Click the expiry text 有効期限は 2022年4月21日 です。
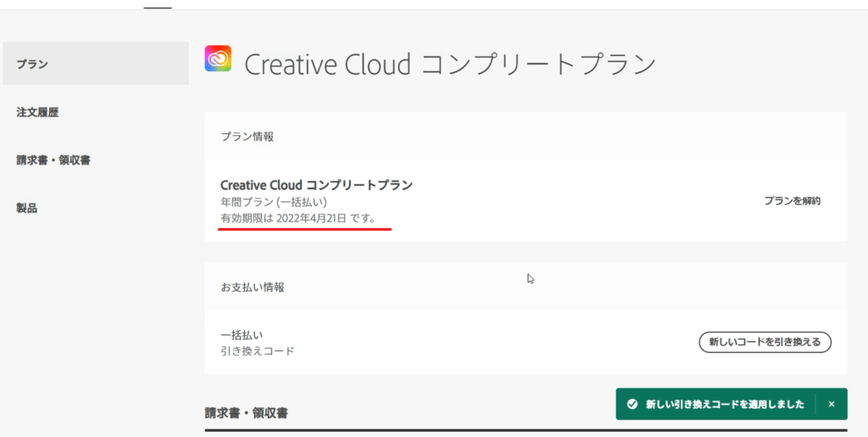The image size is (868, 437). tap(298, 218)
